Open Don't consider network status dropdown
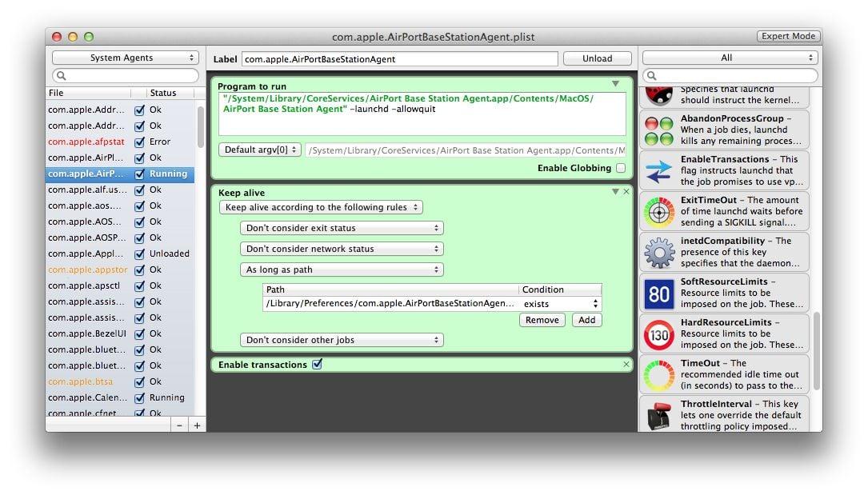The height and width of the screenshot is (495, 868). [342, 249]
